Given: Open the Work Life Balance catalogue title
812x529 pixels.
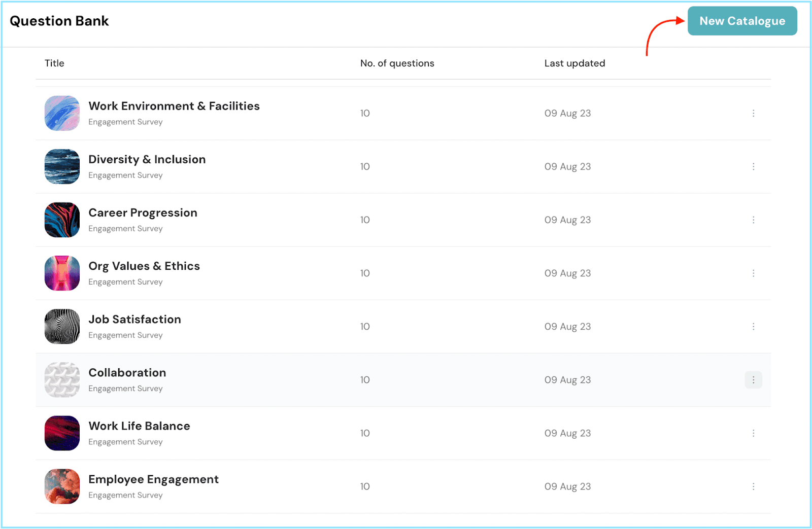Looking at the screenshot, I should 139,426.
